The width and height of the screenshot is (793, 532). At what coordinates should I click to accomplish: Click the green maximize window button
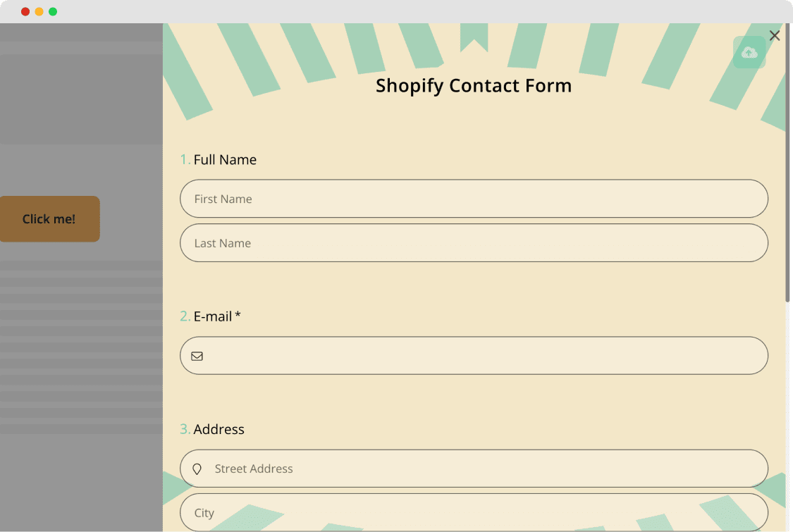(53, 12)
